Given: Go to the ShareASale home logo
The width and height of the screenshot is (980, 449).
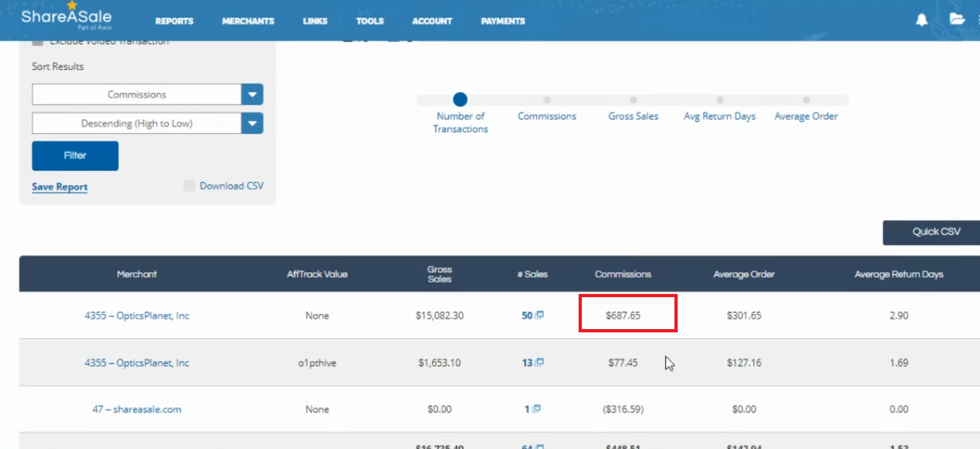Looking at the screenshot, I should [66, 15].
